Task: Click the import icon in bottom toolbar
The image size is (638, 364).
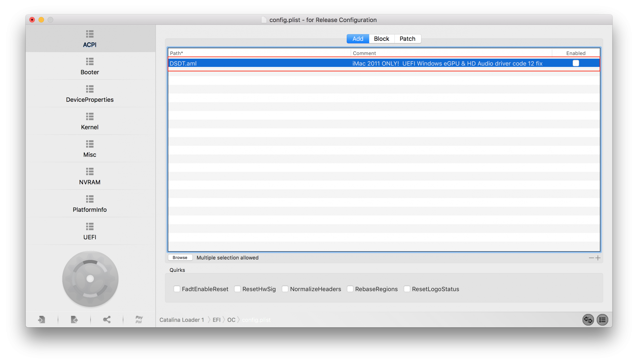Action: click(x=41, y=319)
